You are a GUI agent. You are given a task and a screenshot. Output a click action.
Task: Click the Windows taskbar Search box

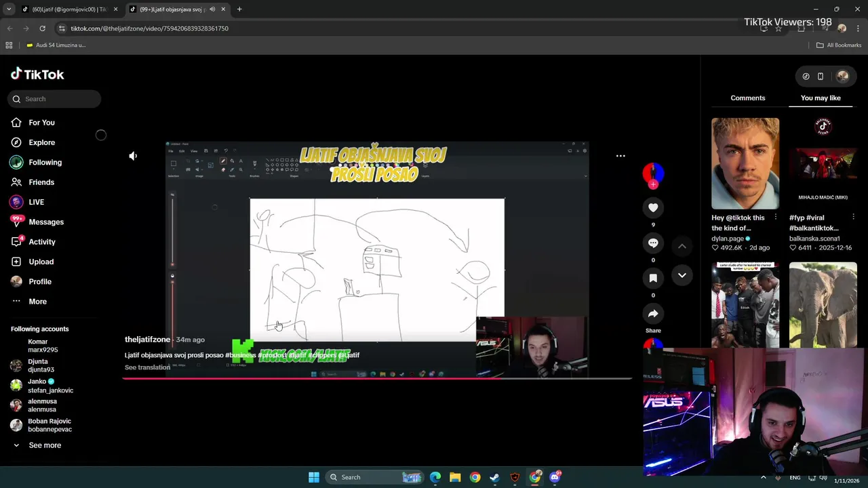pos(375,477)
